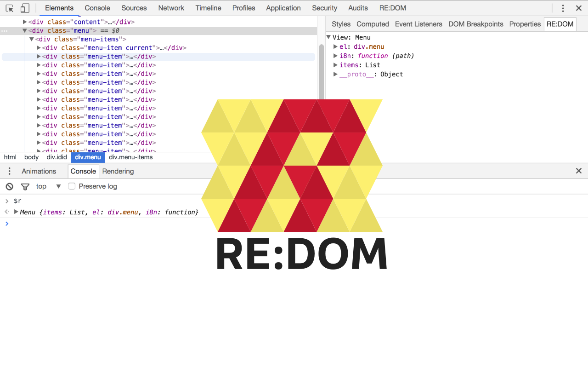Open the Security tab
Image resolution: width=588 pixels, height=368 pixels.
[x=324, y=8]
